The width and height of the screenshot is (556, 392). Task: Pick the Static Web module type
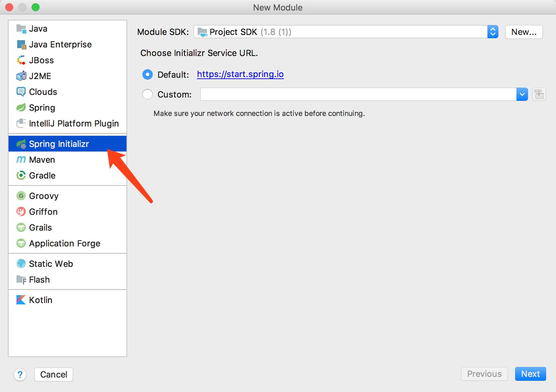(68, 264)
